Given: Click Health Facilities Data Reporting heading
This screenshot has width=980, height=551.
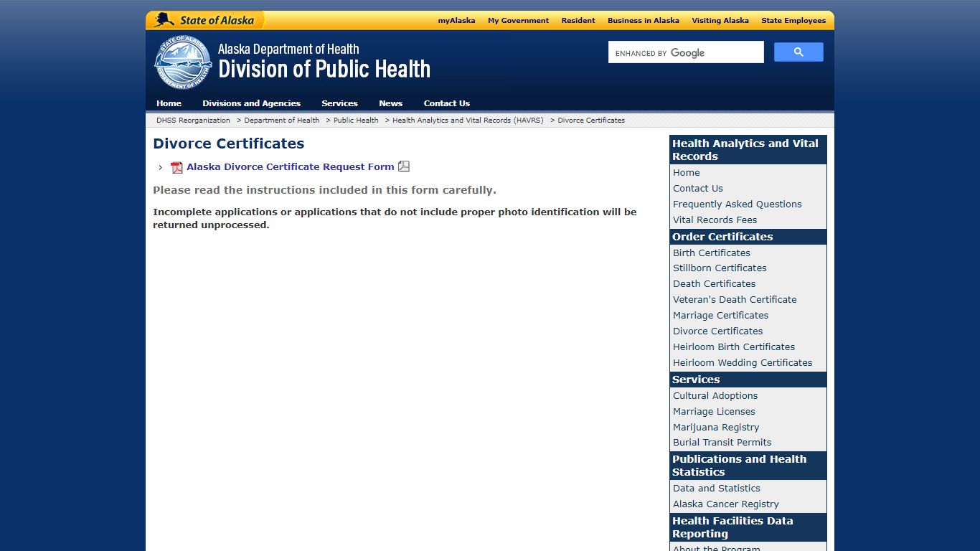Looking at the screenshot, I should pyautogui.click(x=748, y=527).
